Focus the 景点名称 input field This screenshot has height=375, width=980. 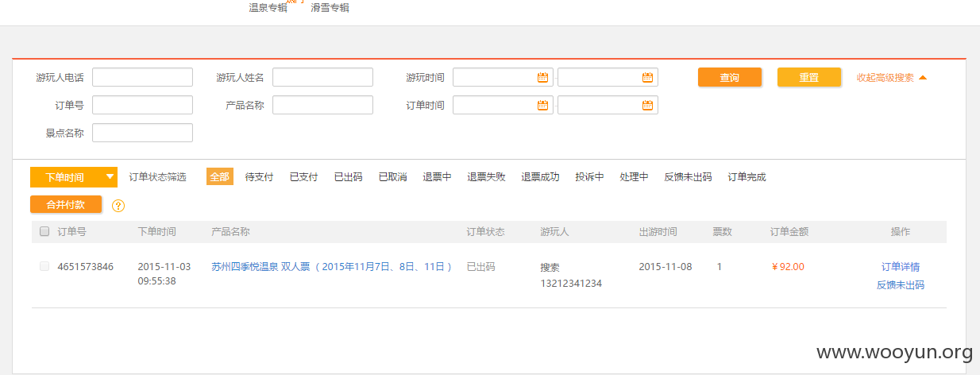click(142, 133)
